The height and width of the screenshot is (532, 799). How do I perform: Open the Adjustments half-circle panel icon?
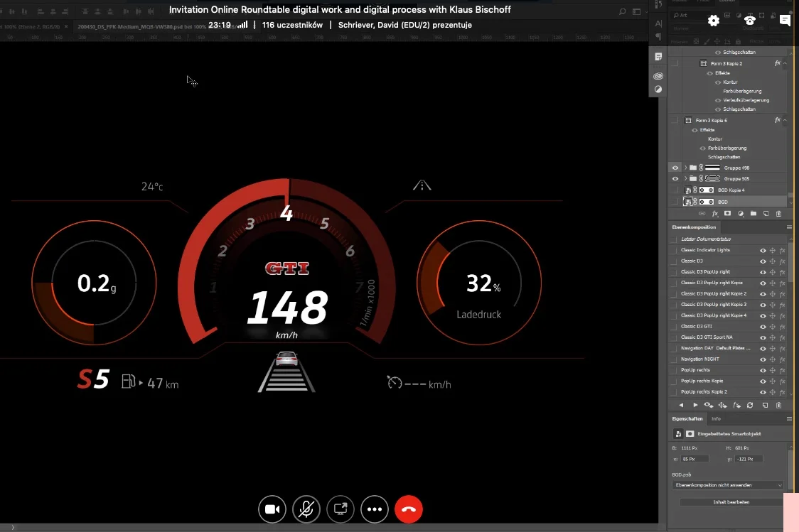tap(658, 89)
